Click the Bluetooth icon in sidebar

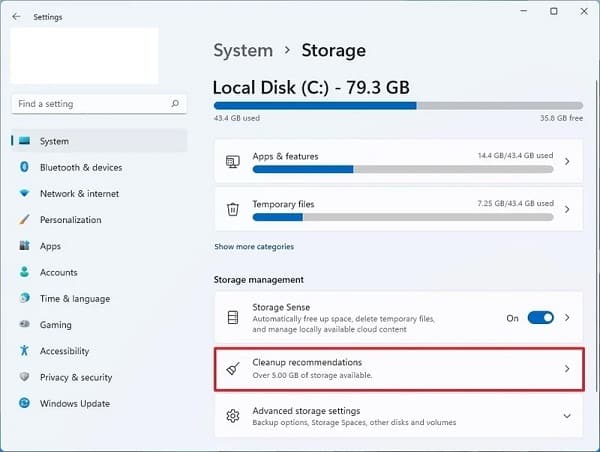(24, 167)
